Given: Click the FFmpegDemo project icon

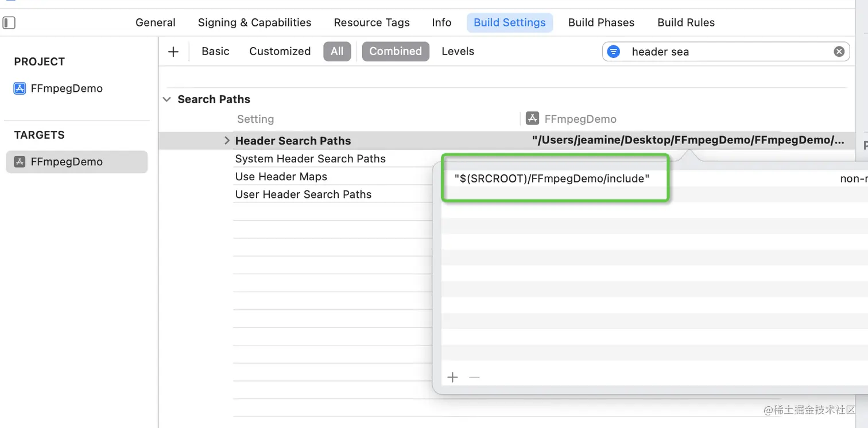Looking at the screenshot, I should click(x=20, y=88).
